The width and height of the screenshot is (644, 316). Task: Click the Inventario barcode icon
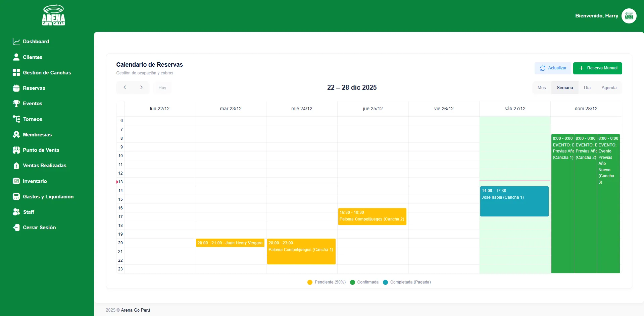coord(16,181)
